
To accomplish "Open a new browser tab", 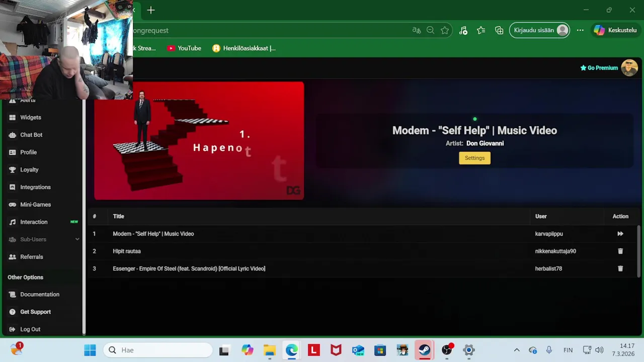I will pos(151,10).
